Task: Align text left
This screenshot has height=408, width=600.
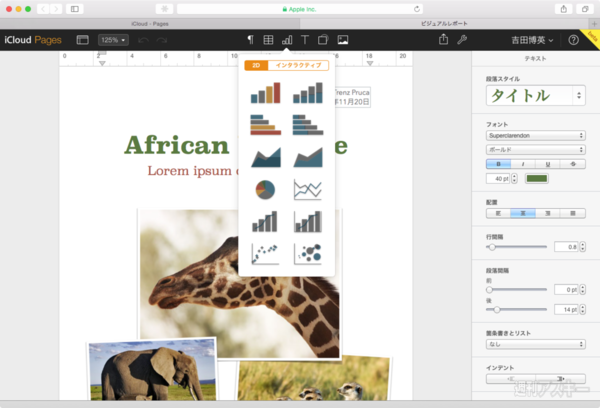Action: [498, 213]
